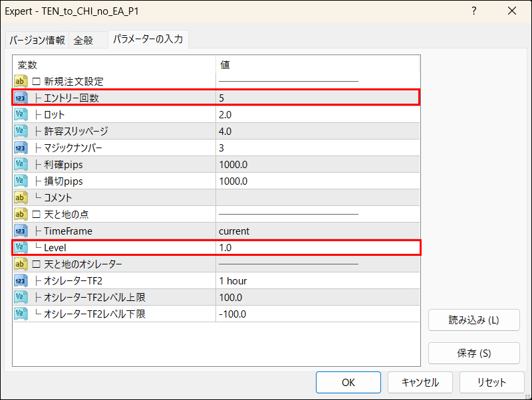Select the マジックナンバー variable label
The image size is (532, 400).
73,148
